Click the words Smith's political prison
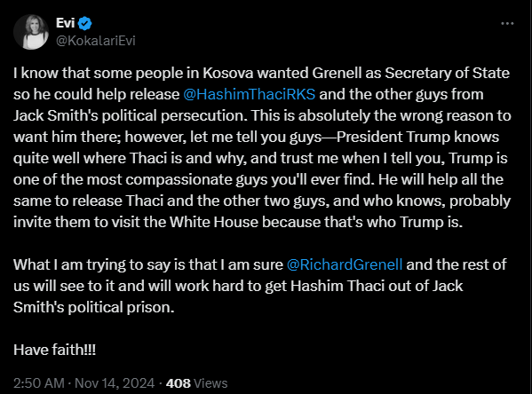 [x=93, y=307]
